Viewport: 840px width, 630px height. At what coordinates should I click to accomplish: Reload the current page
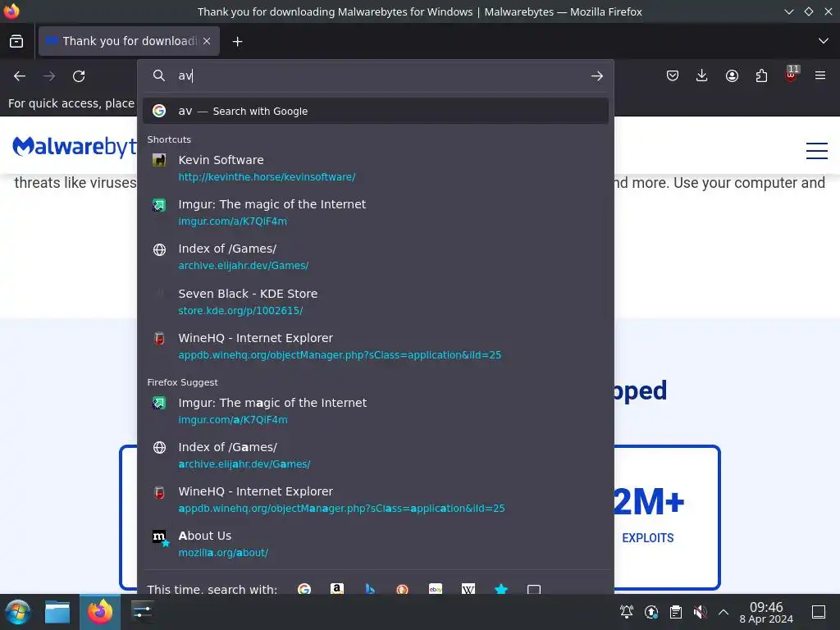(79, 76)
